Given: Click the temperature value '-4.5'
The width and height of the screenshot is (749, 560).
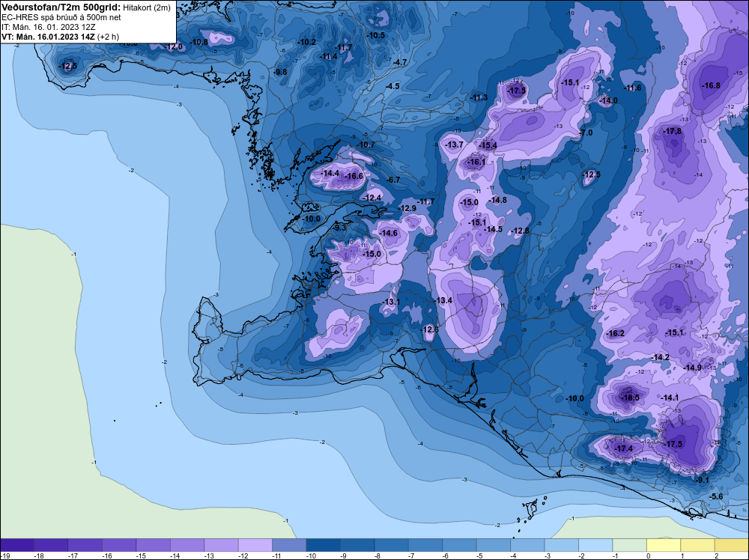Looking at the screenshot, I should (x=392, y=86).
